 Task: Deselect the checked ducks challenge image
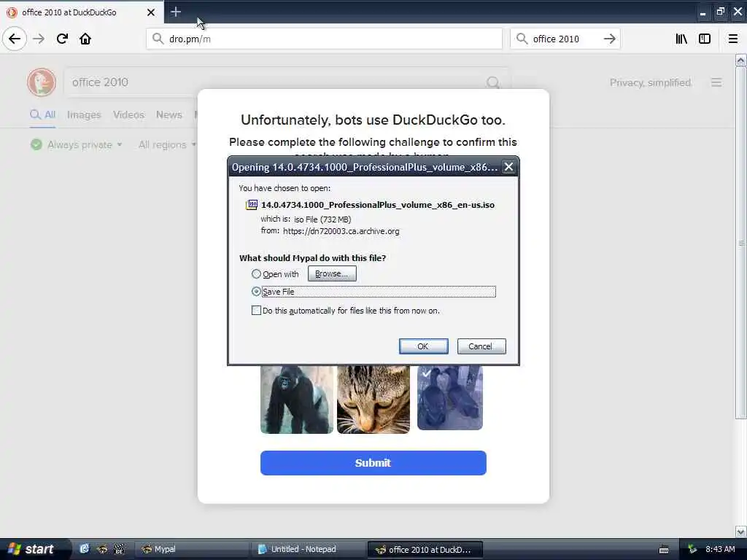[450, 397]
